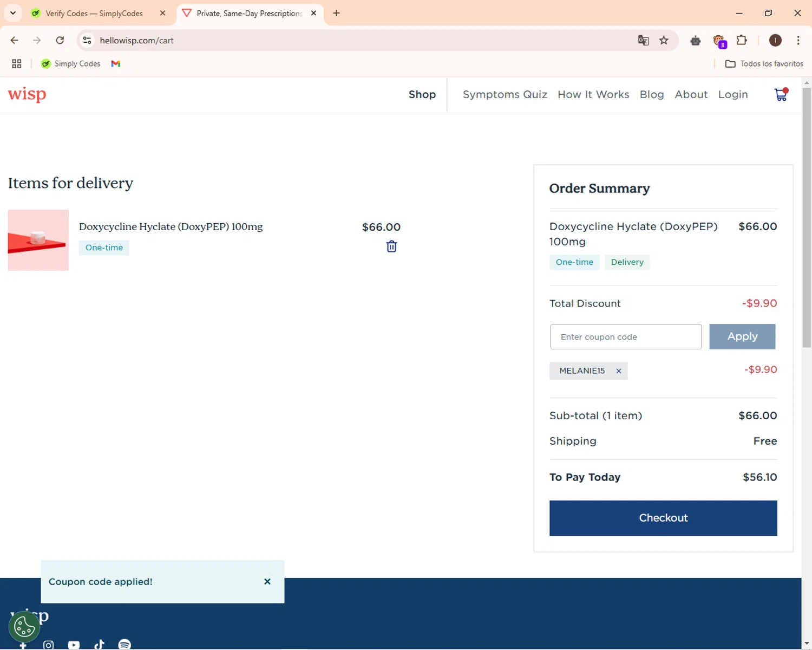Switch to the Verify Codes — SimplyCodes tab
812x650 pixels.
(x=94, y=13)
